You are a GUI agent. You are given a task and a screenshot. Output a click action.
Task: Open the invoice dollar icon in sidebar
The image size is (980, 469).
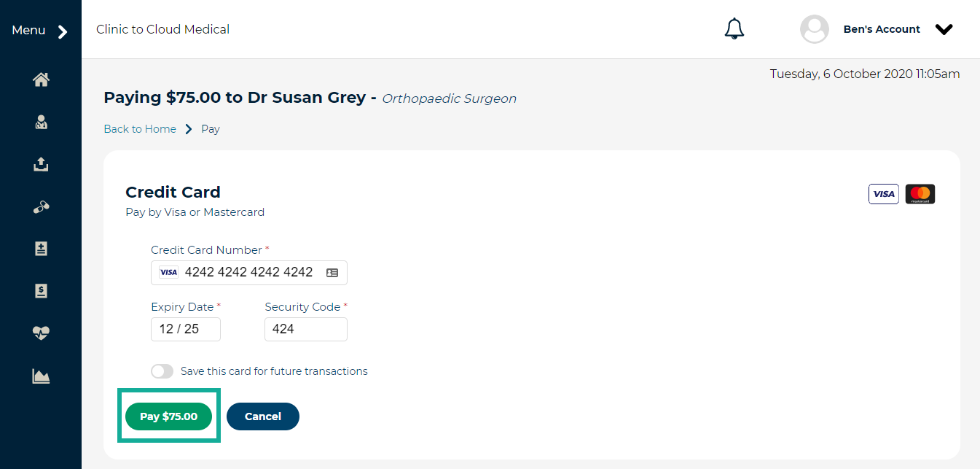pyautogui.click(x=41, y=291)
